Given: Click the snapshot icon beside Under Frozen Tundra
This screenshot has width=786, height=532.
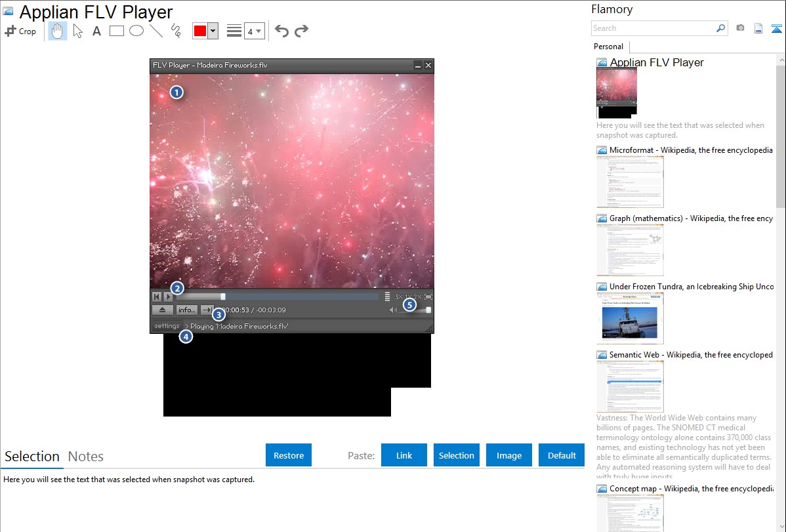Looking at the screenshot, I should pos(602,286).
